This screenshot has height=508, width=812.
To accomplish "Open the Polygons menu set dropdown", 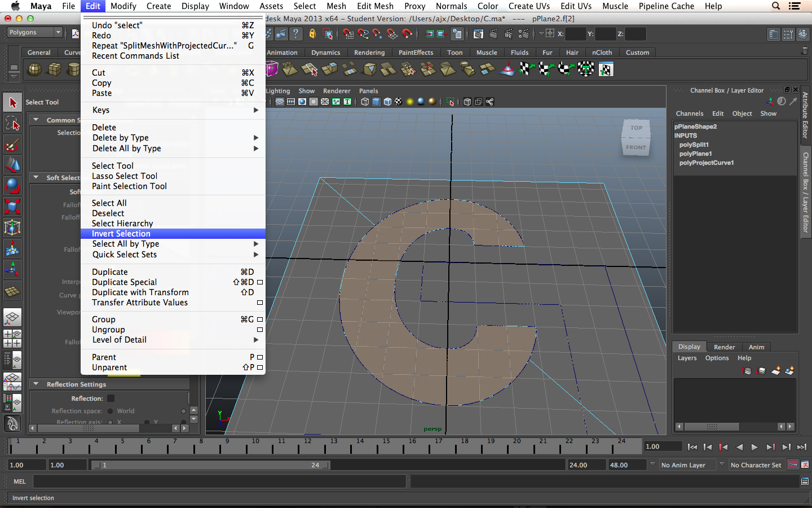I will [x=34, y=33].
